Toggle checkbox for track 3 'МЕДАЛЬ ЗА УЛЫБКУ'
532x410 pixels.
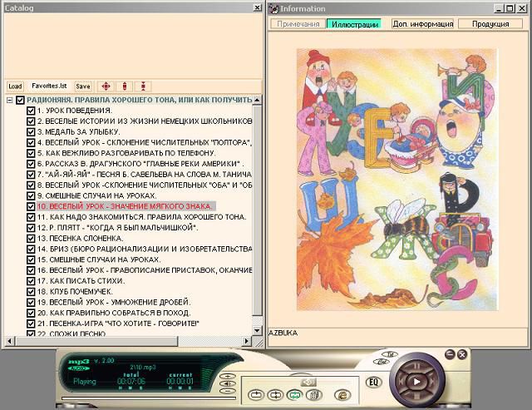point(31,131)
